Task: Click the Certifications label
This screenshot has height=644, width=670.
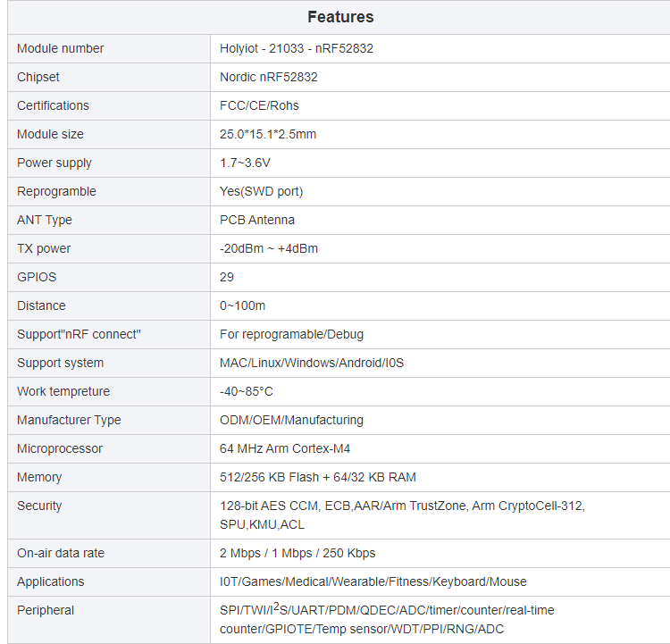Action: point(53,105)
